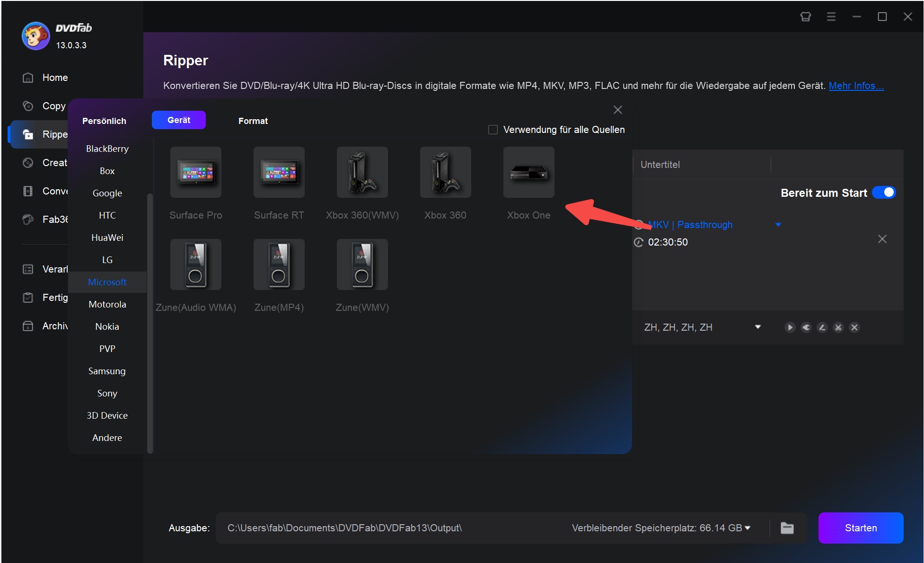Expand the ZH, ZH, ZH, ZH language dropdown
Viewport: 924px width, 563px height.
coord(758,327)
